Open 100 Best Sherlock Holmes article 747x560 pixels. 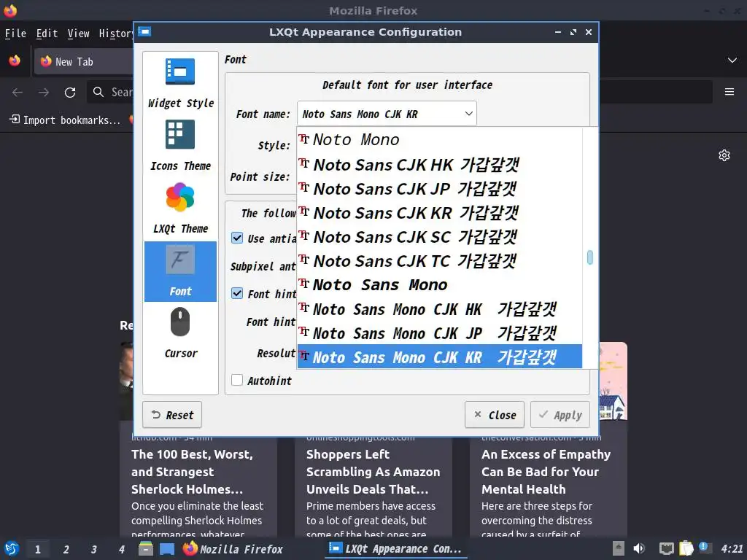192,472
